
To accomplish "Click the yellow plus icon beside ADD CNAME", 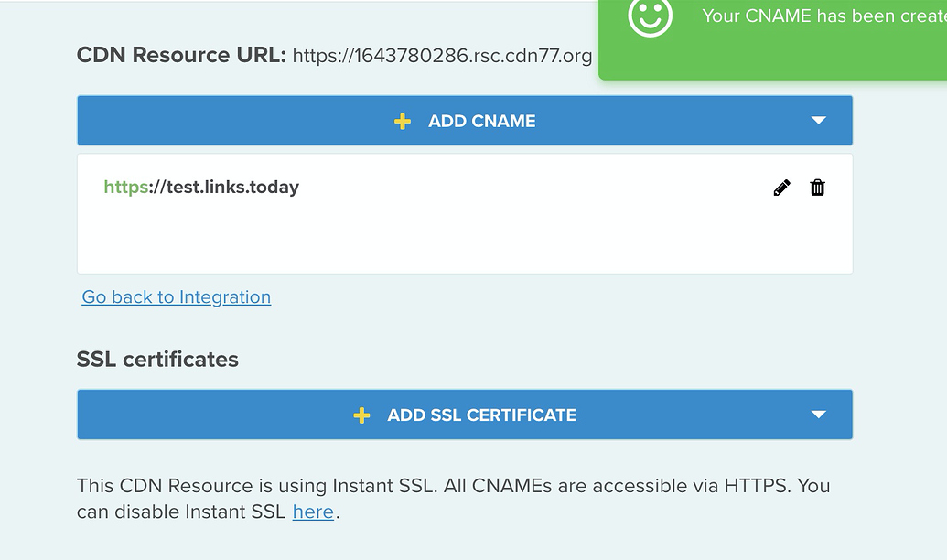I will pos(403,122).
